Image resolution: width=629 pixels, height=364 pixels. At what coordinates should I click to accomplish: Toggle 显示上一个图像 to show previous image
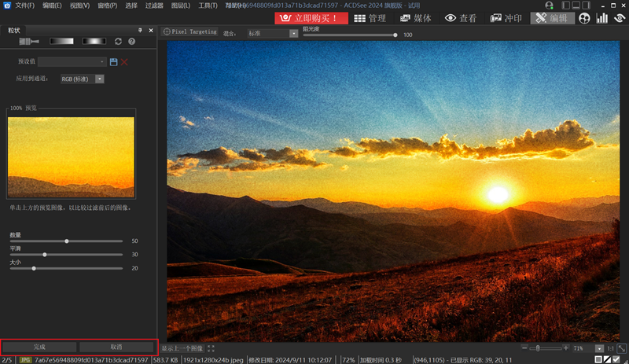[182, 347]
